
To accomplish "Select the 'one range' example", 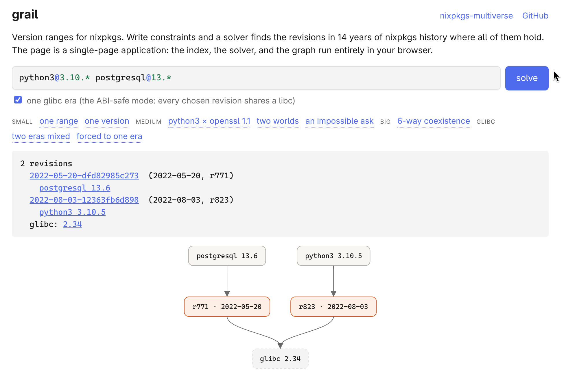I will [59, 121].
